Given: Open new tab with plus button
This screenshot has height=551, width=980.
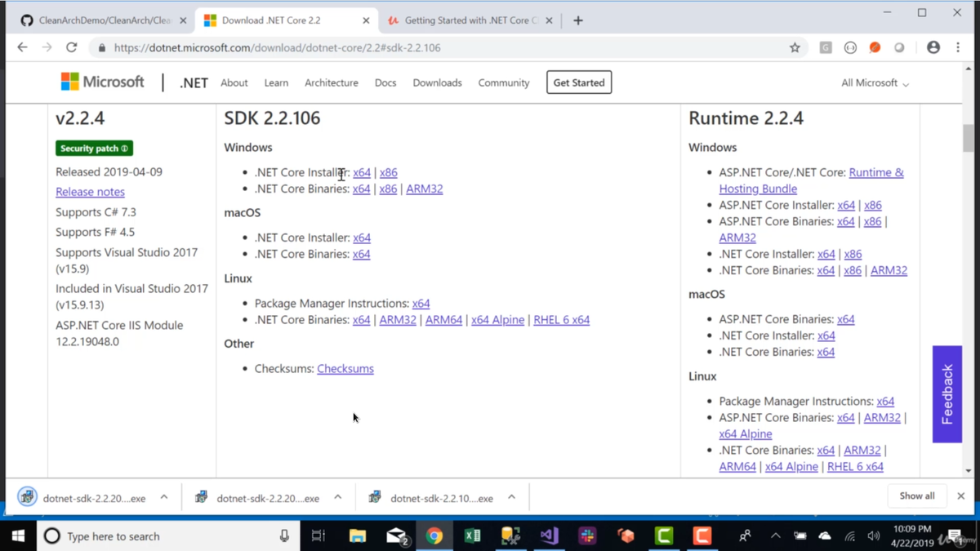Looking at the screenshot, I should (578, 20).
